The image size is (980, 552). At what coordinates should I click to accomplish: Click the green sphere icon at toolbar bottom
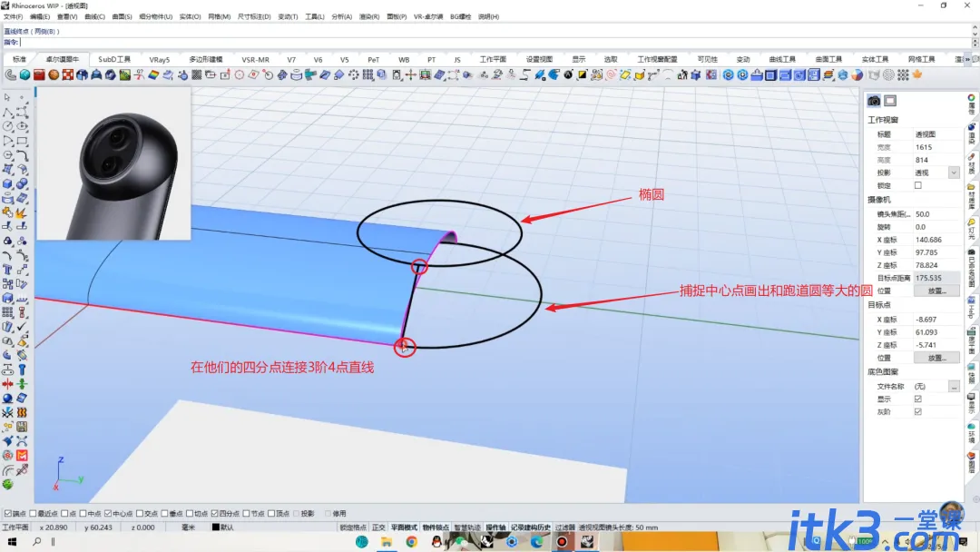click(7, 485)
